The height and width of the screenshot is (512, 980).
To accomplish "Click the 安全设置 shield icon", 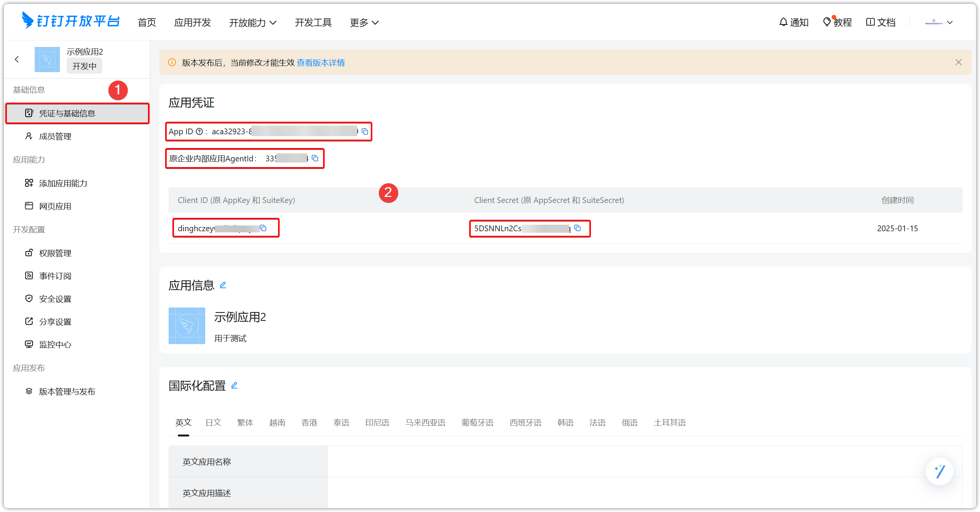I will tap(29, 299).
